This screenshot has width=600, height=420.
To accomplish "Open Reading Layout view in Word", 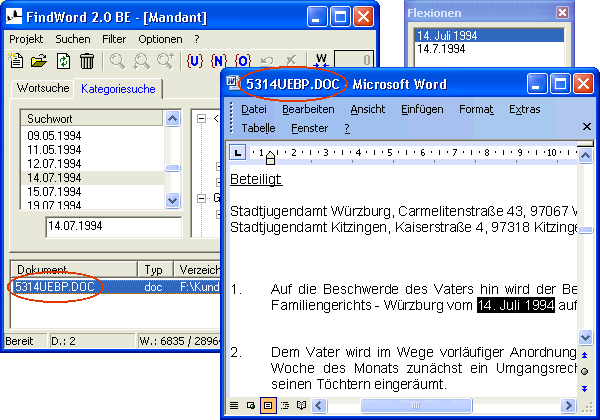I will click(x=302, y=405).
